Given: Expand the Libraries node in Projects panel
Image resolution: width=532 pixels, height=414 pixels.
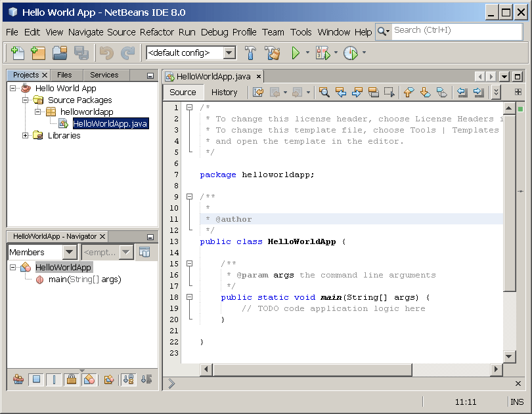Looking at the screenshot, I should pyautogui.click(x=25, y=135).
